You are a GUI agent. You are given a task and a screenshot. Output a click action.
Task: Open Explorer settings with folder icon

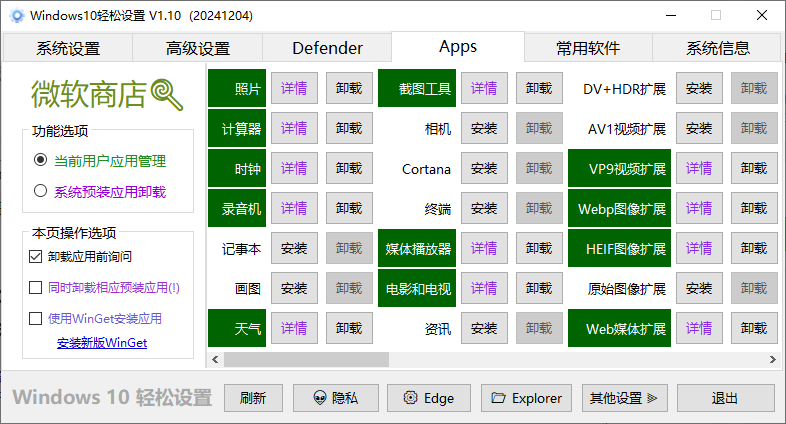click(526, 398)
